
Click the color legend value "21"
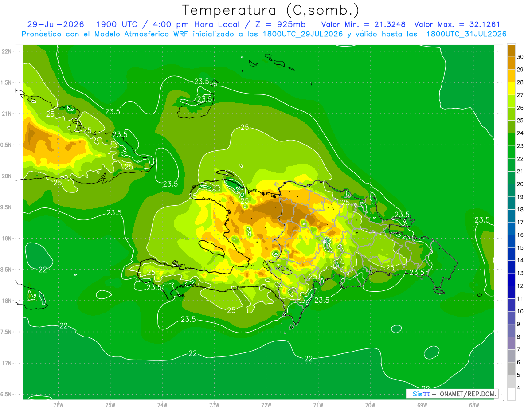(x=520, y=172)
